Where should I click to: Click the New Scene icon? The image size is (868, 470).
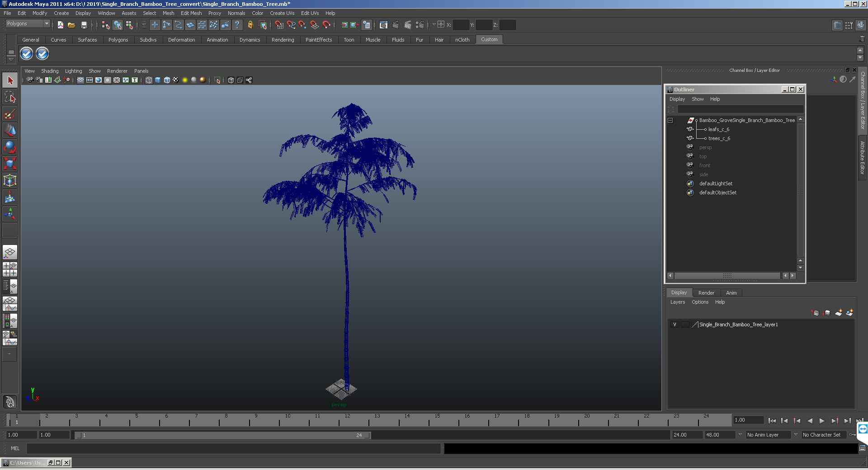(60, 25)
